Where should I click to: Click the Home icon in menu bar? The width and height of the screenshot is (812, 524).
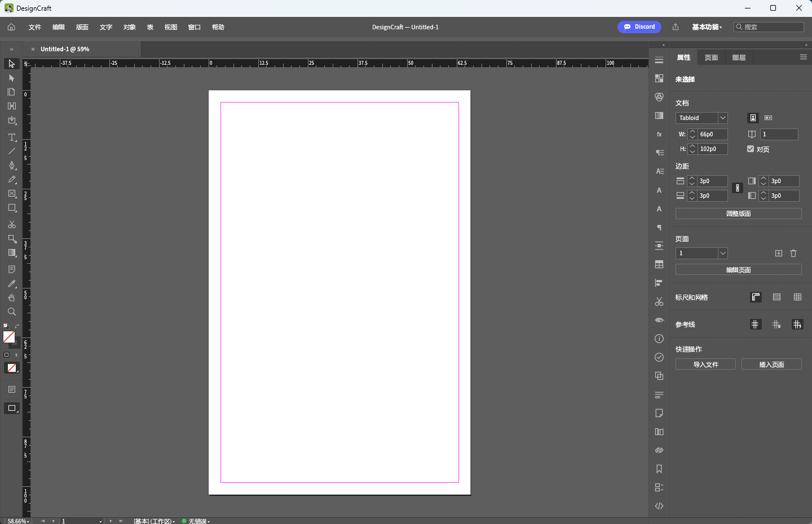pyautogui.click(x=11, y=27)
